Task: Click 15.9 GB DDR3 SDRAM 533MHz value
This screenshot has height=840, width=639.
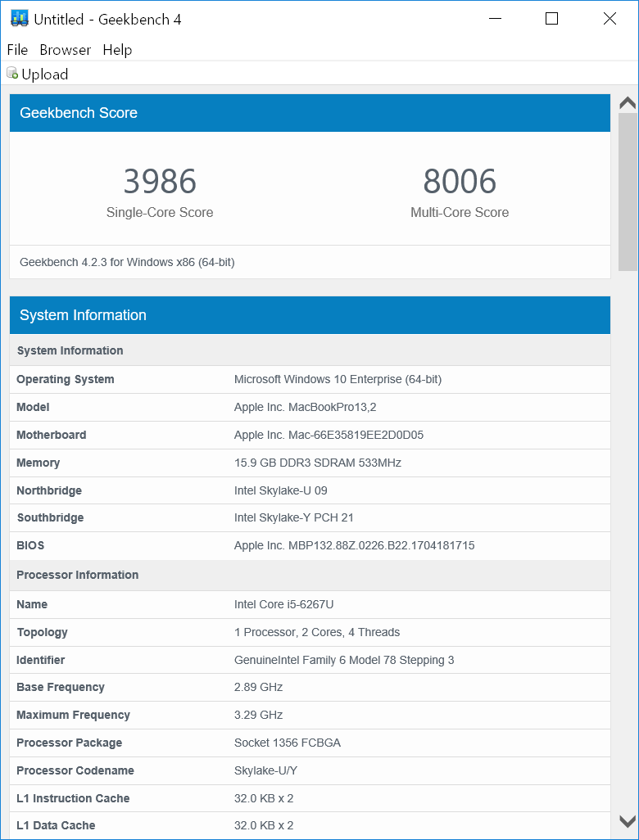Action: click(x=318, y=463)
